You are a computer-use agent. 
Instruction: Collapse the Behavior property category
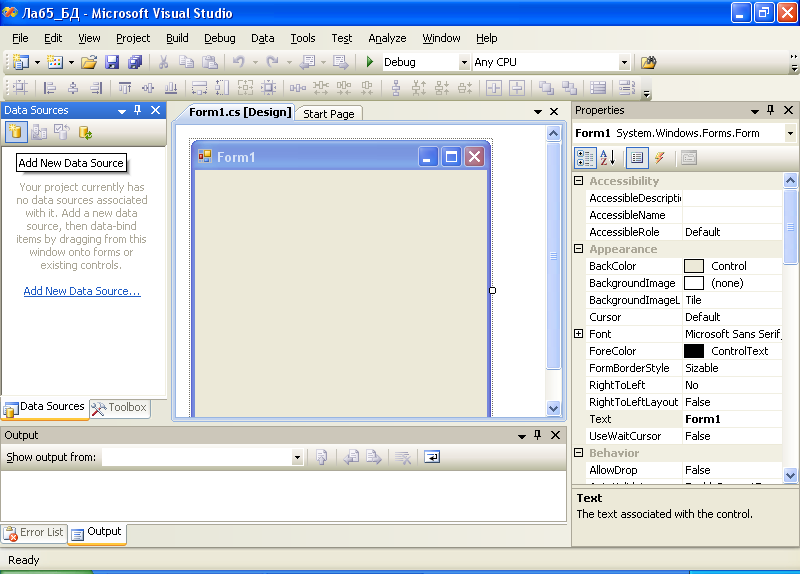(579, 453)
